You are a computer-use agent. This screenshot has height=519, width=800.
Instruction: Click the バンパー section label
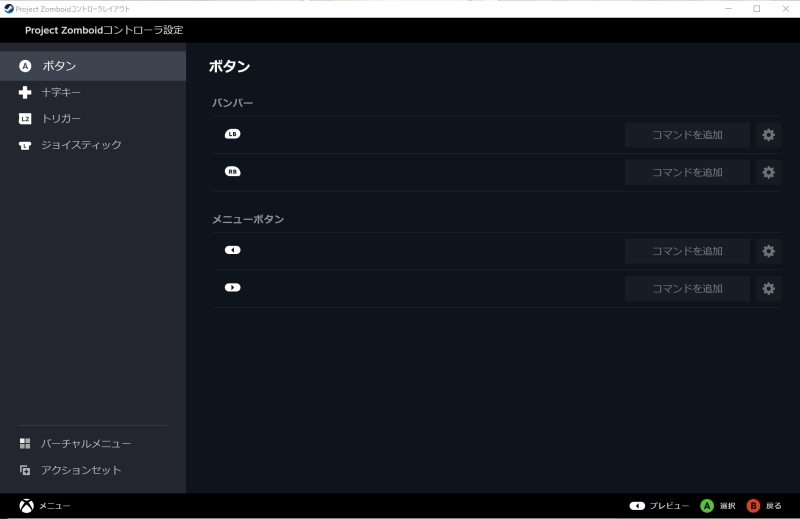(x=233, y=103)
